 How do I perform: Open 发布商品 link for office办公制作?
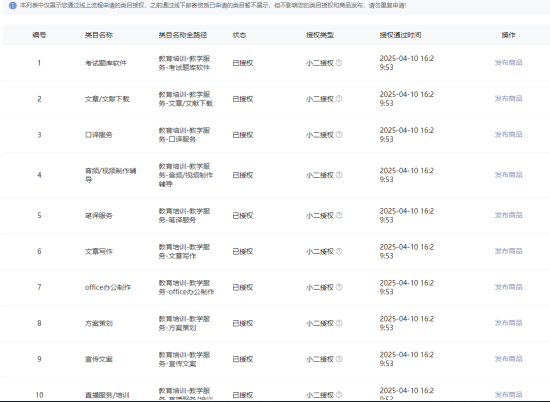click(x=508, y=287)
